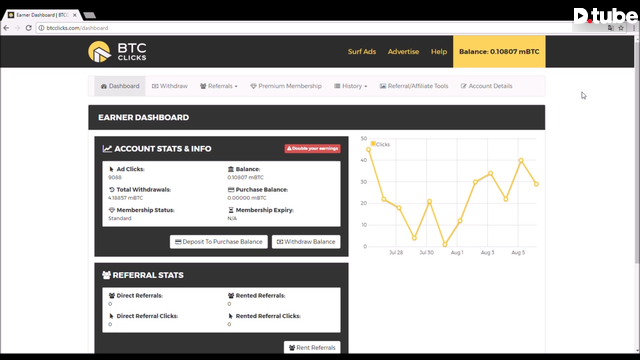Click the Membership Expiry value N/A

pyautogui.click(x=232, y=218)
